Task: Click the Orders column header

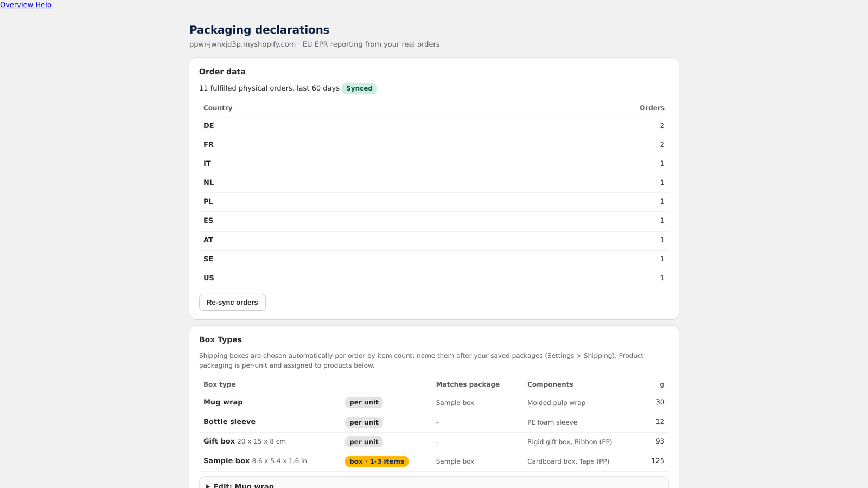Action: tap(652, 108)
